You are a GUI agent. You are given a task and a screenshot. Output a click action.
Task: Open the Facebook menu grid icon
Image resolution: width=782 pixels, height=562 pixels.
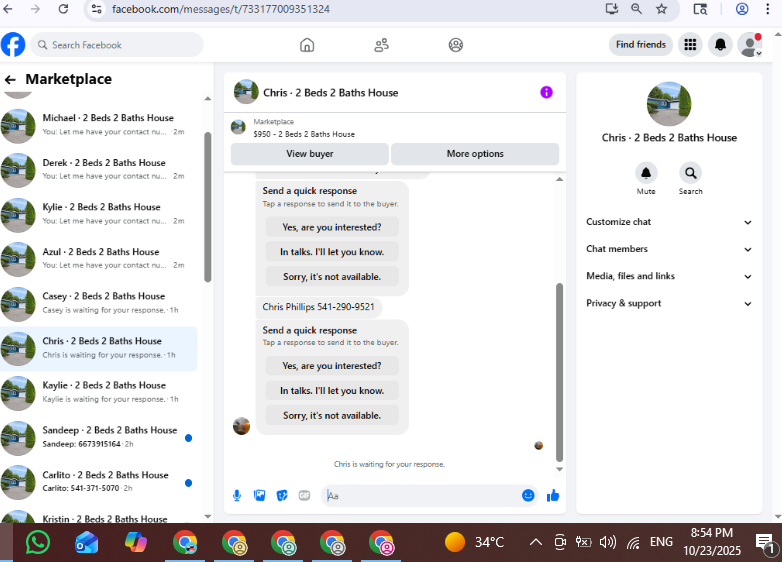coord(690,45)
